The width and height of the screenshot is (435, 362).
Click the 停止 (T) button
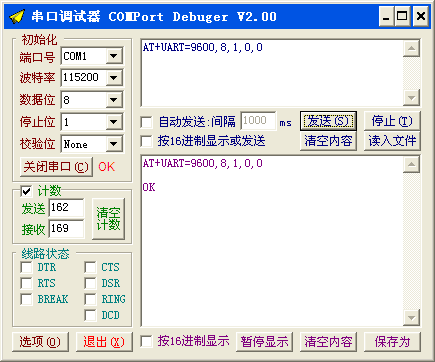tap(392, 121)
